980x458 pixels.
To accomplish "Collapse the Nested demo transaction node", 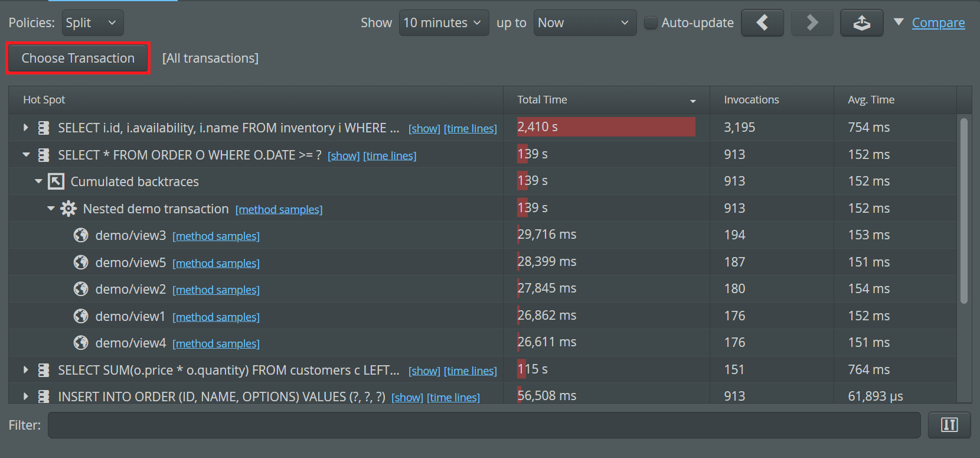I will point(51,209).
